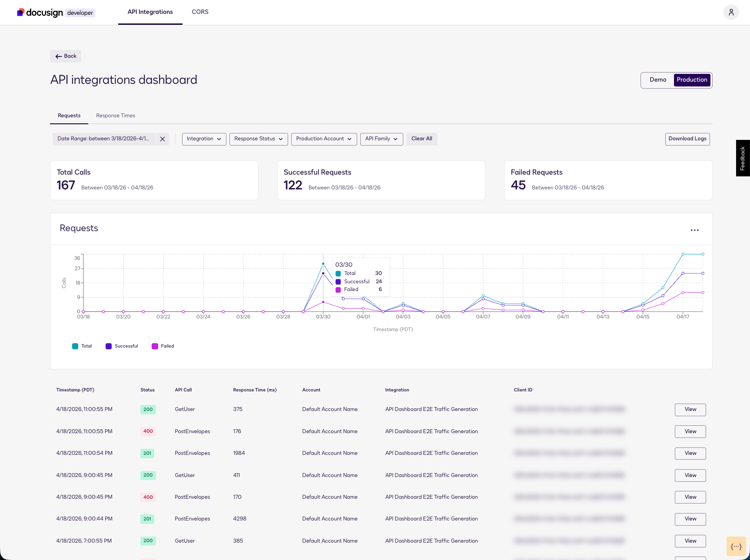Open the CORS tab
Screen dimensions: 750x560
[200, 12]
